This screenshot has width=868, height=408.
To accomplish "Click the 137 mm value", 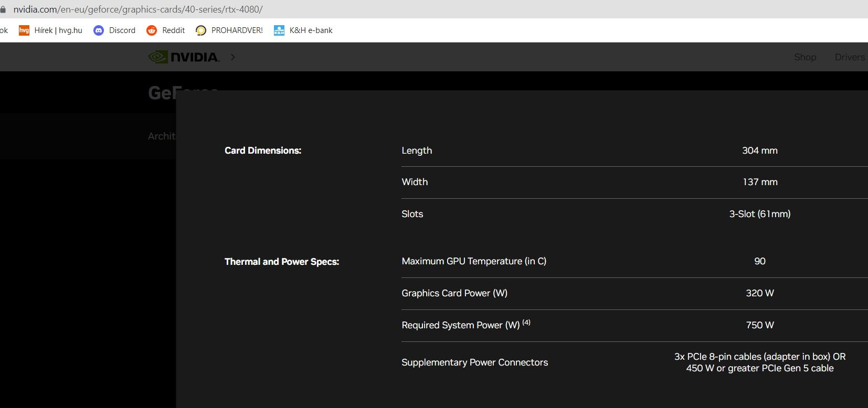I will [x=760, y=182].
